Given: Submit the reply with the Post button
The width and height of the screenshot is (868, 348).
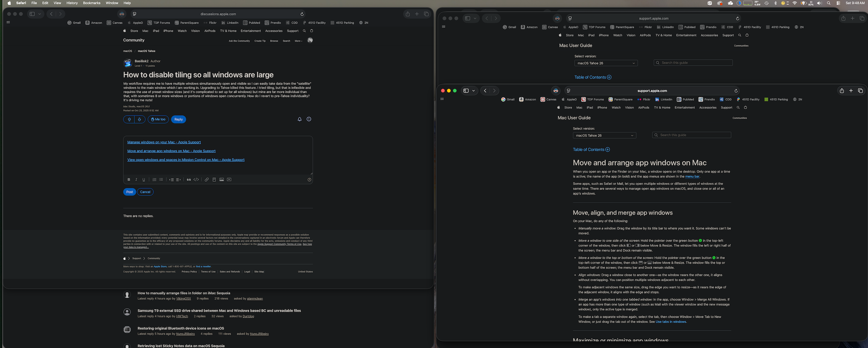Looking at the screenshot, I should click(129, 192).
